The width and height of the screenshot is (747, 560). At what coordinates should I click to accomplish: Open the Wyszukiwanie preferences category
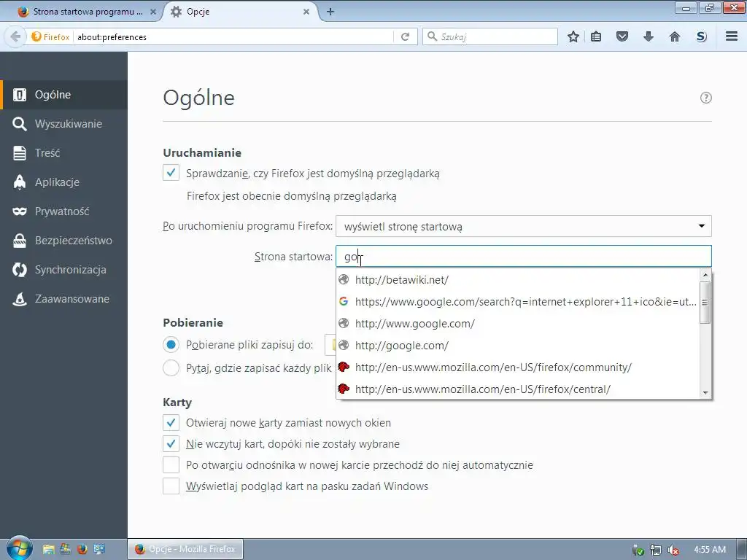(64, 124)
